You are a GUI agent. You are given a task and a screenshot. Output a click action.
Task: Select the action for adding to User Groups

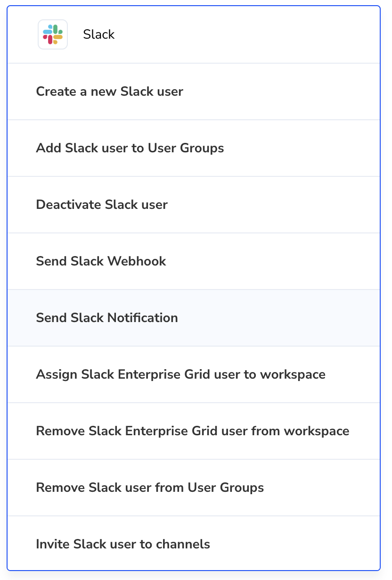coord(194,148)
